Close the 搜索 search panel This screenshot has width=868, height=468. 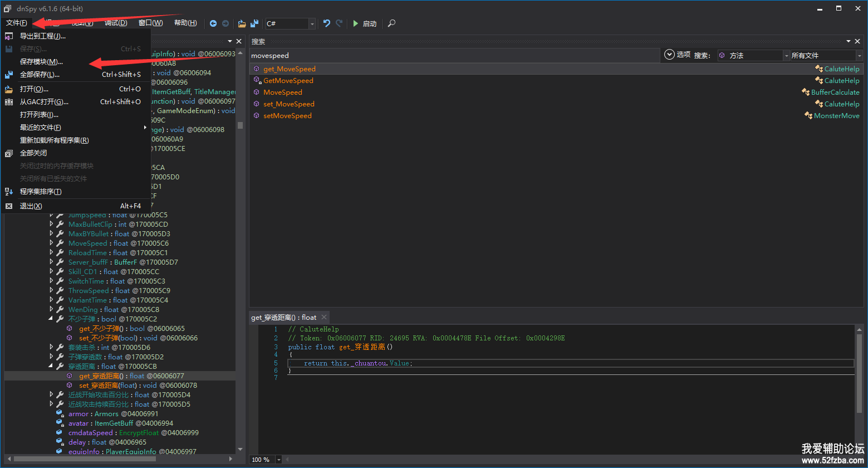[858, 42]
